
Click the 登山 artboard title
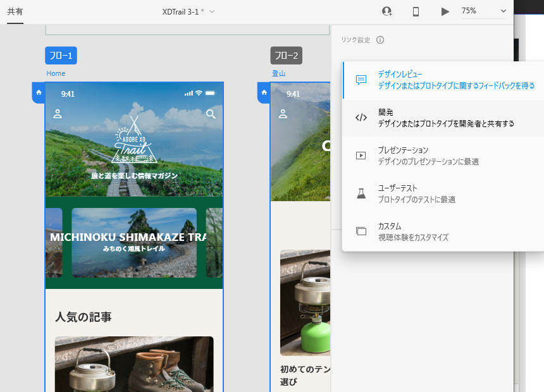(278, 73)
